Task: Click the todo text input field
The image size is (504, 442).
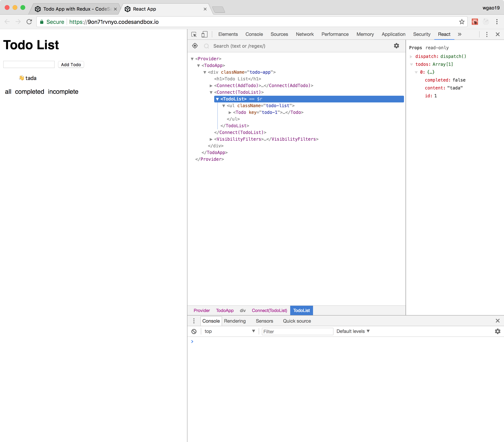Action: click(29, 64)
